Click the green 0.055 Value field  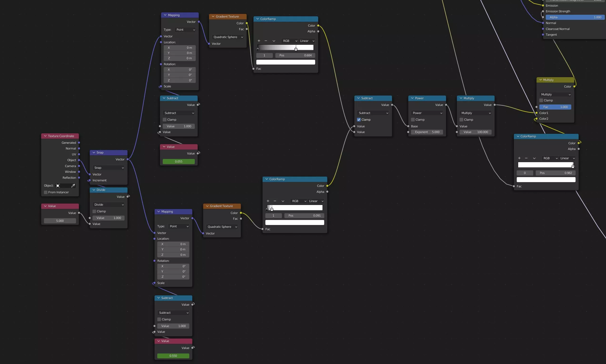[x=179, y=162]
